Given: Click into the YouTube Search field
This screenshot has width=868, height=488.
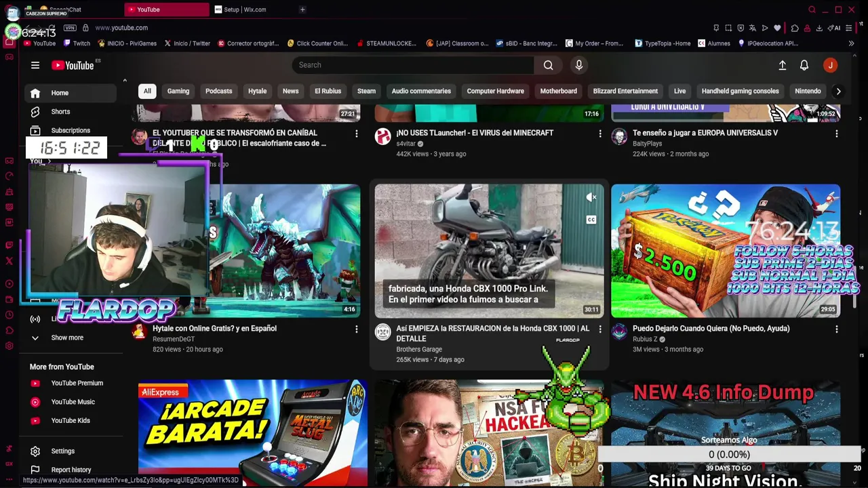Looking at the screenshot, I should coord(413,65).
